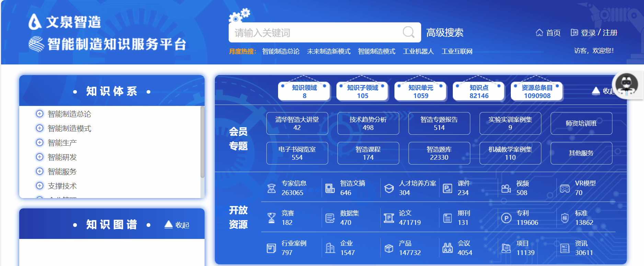
Task: Click the 视频 video camera icon
Action: (x=506, y=188)
